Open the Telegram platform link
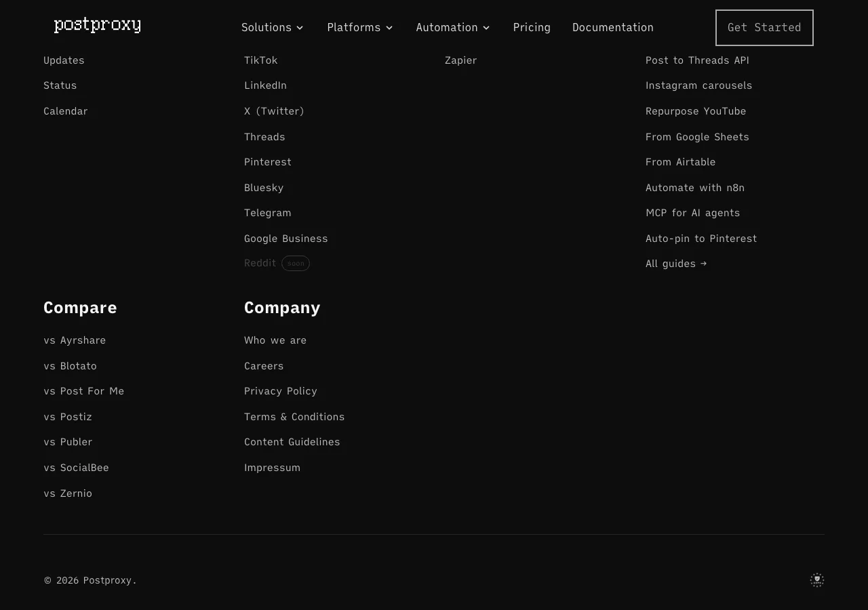The image size is (868, 610). pyautogui.click(x=268, y=213)
